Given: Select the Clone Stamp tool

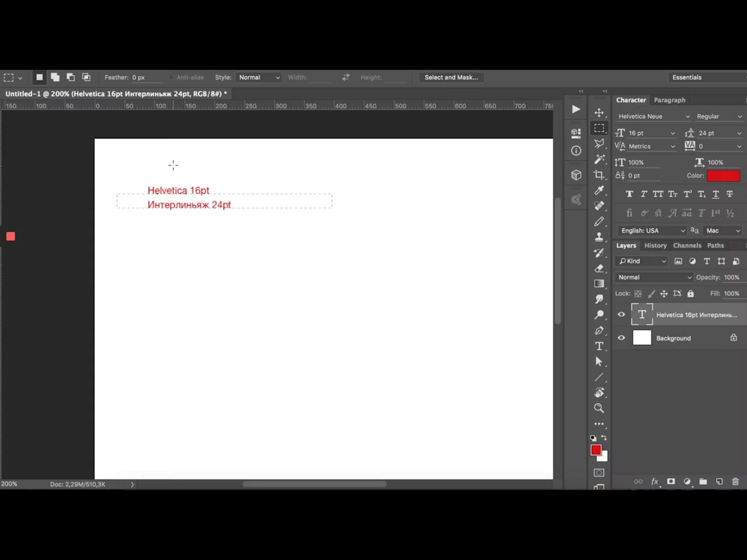Looking at the screenshot, I should click(x=599, y=237).
